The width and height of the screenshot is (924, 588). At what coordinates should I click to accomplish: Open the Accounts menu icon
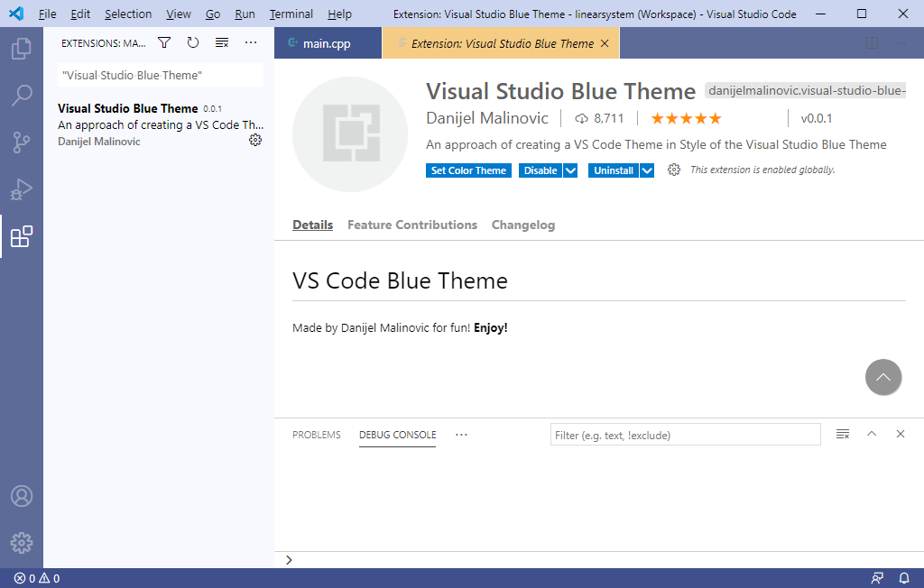[22, 496]
